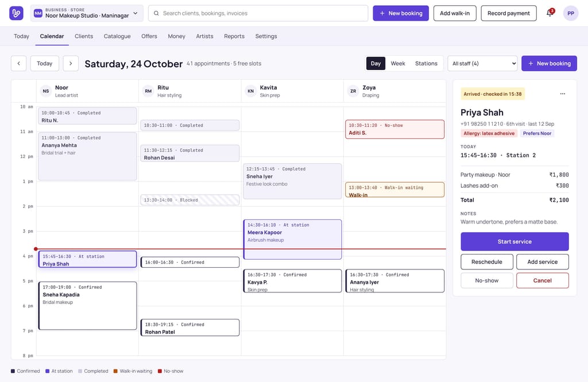The height and width of the screenshot is (382, 588).
Task: Click the Add service button
Action: [542, 262]
